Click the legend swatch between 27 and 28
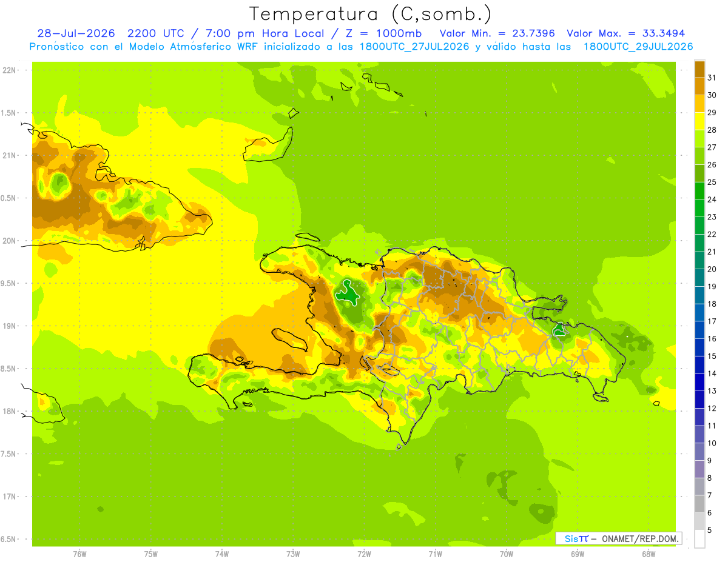The width and height of the screenshot is (728, 562). (x=699, y=139)
